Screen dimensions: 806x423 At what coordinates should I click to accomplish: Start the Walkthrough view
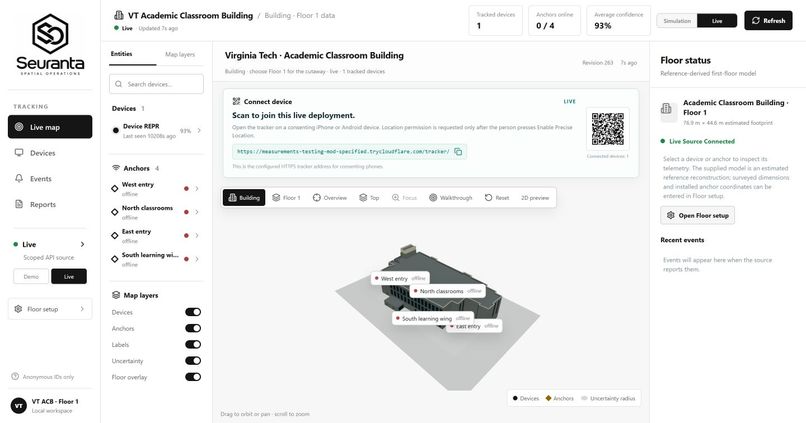point(450,197)
